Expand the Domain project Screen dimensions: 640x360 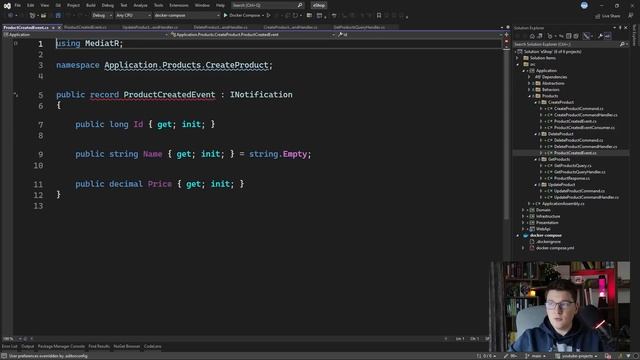(524, 210)
